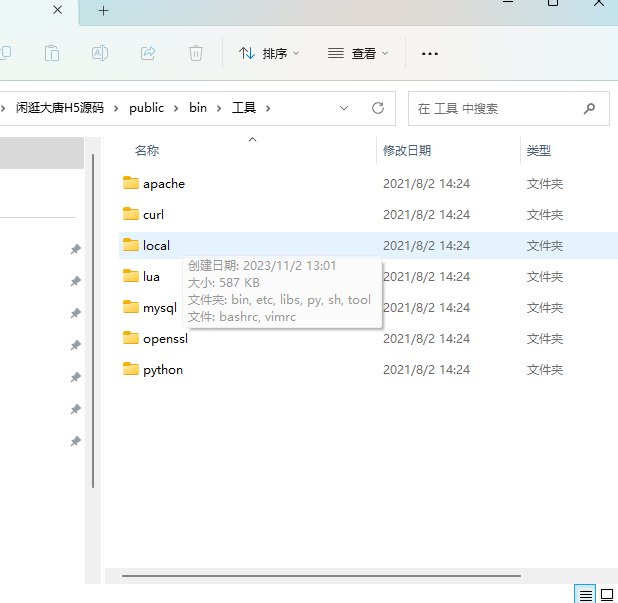
Task: Sort by 名称 column header
Action: [x=147, y=151]
